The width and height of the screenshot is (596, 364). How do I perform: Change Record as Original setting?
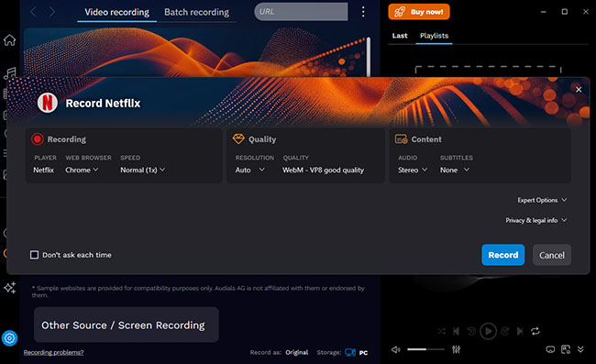(x=297, y=353)
